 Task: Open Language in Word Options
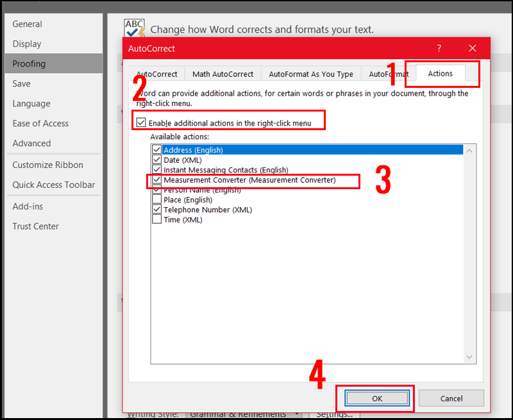point(54,103)
